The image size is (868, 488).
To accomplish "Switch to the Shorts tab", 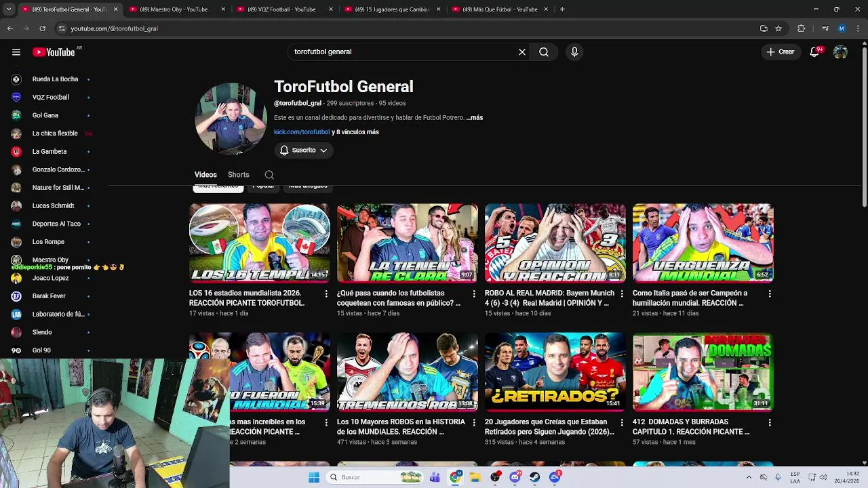I will point(239,175).
